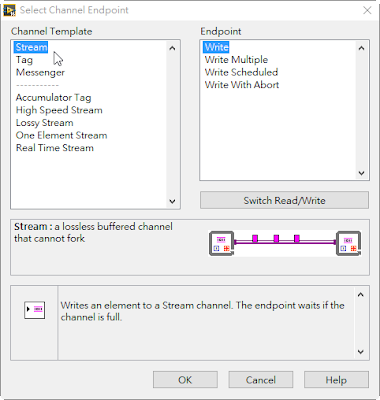
Task: Confirm selection with OK button
Action: [x=185, y=380]
